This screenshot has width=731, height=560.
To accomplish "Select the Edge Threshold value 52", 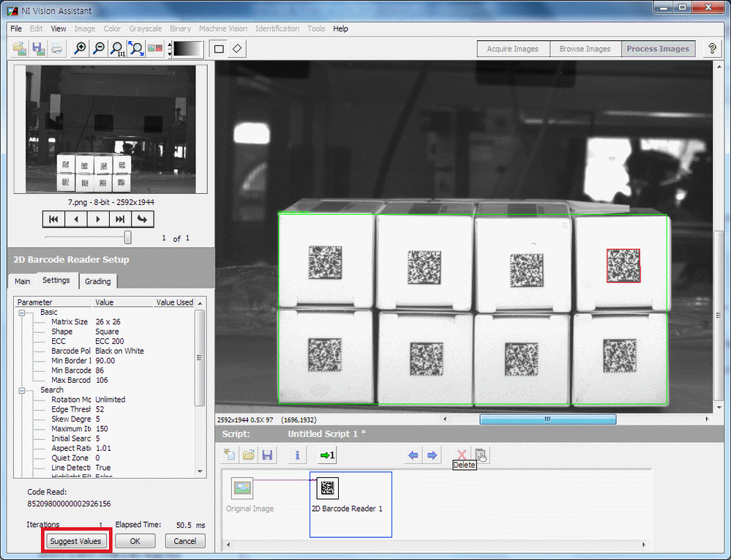I will pos(100,409).
